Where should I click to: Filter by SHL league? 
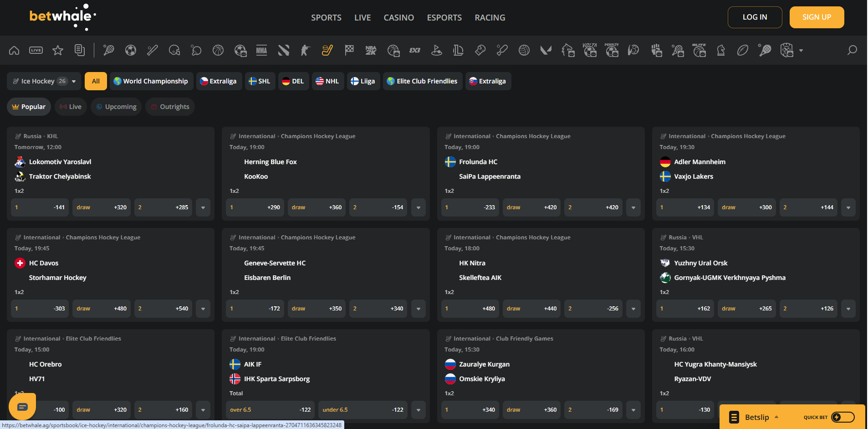pos(260,81)
